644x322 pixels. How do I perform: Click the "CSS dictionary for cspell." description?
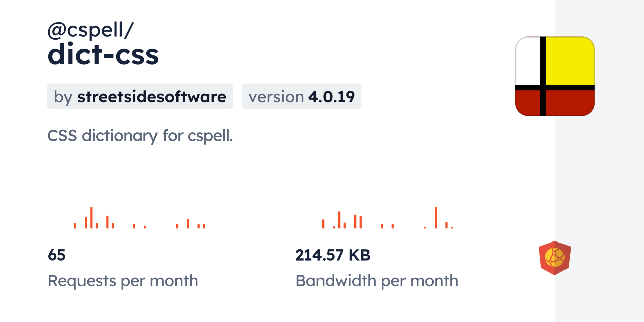click(140, 136)
